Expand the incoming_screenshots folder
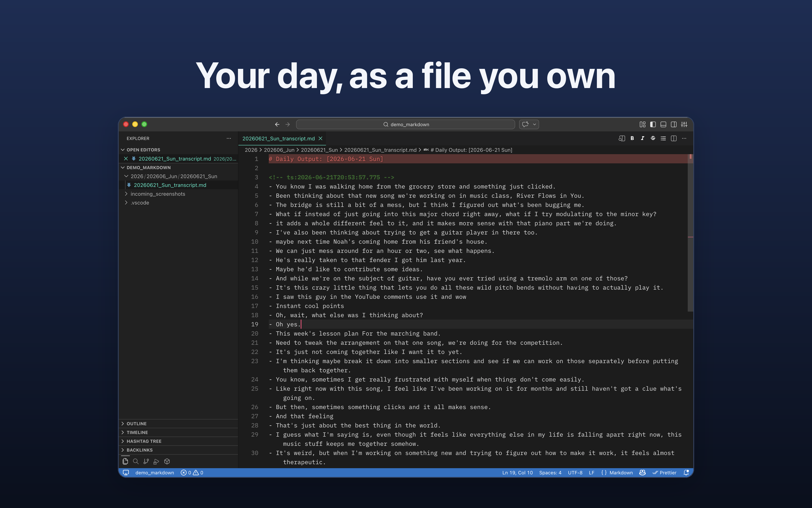This screenshot has height=508, width=812. tap(158, 194)
